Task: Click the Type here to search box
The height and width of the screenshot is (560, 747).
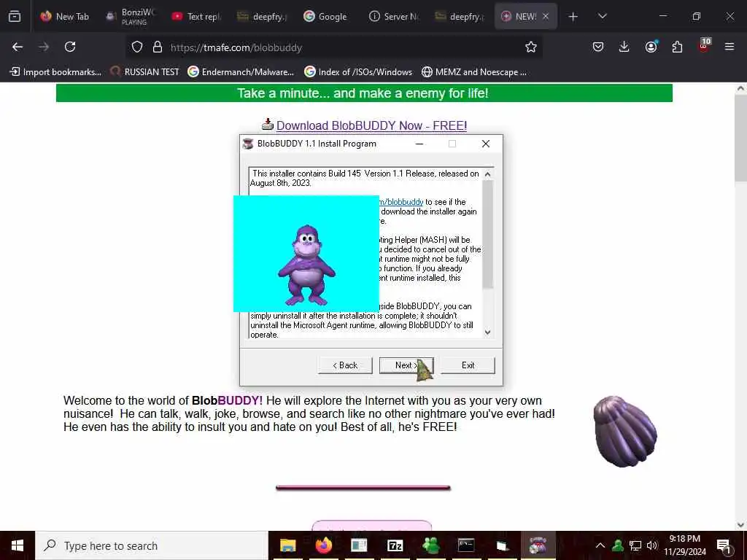Action: point(152,545)
